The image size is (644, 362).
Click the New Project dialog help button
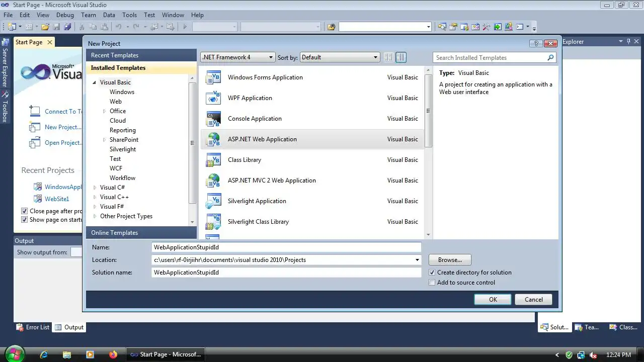pyautogui.click(x=536, y=43)
